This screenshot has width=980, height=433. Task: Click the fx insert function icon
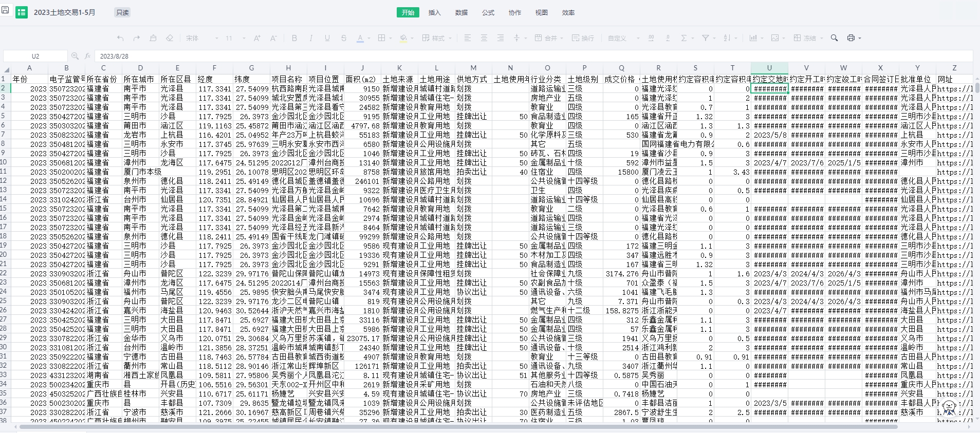[x=87, y=56]
